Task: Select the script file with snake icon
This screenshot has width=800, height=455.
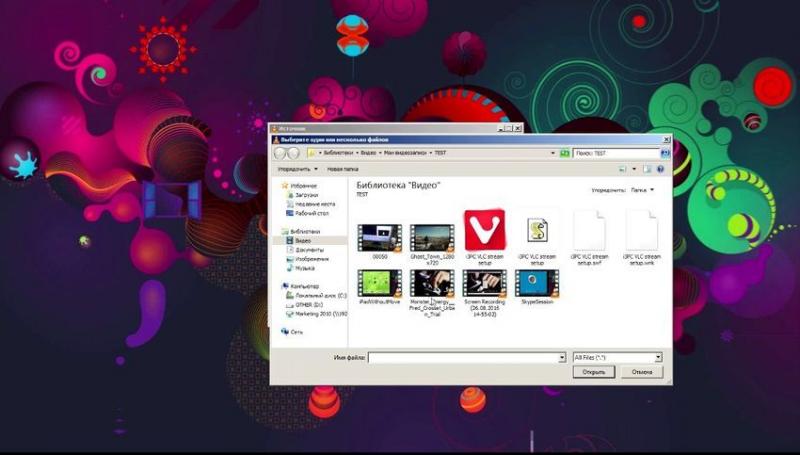Action: (x=537, y=231)
